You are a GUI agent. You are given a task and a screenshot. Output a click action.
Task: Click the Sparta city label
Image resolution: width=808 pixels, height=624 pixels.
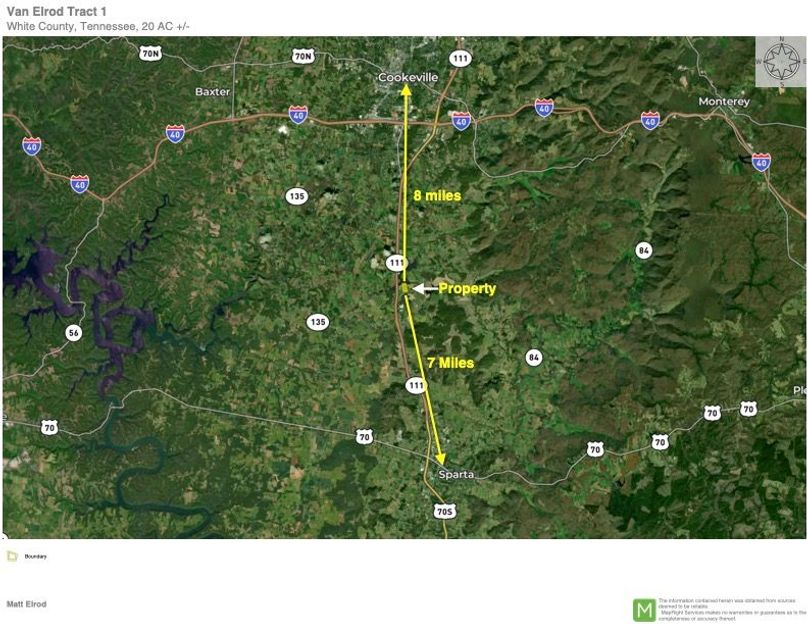(x=456, y=473)
